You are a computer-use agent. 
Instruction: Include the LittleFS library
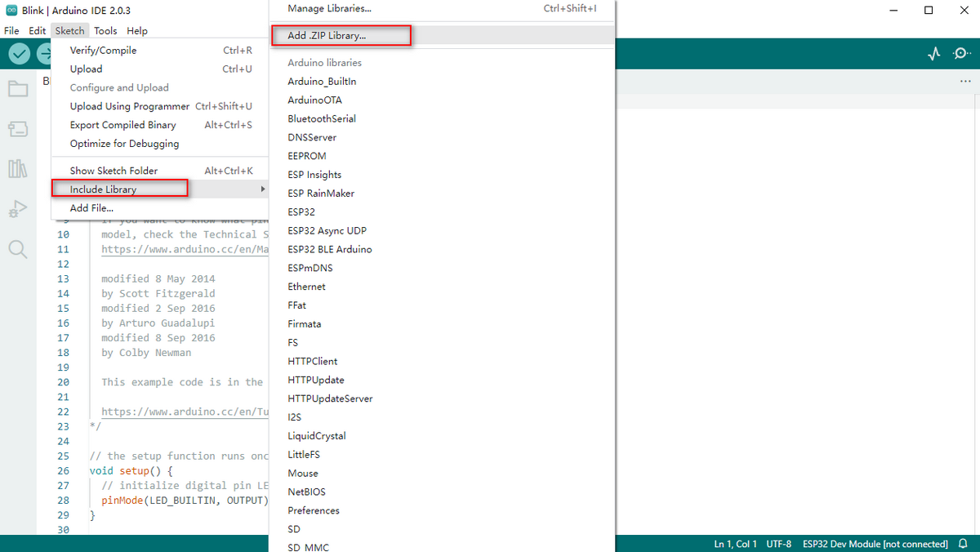442,455
